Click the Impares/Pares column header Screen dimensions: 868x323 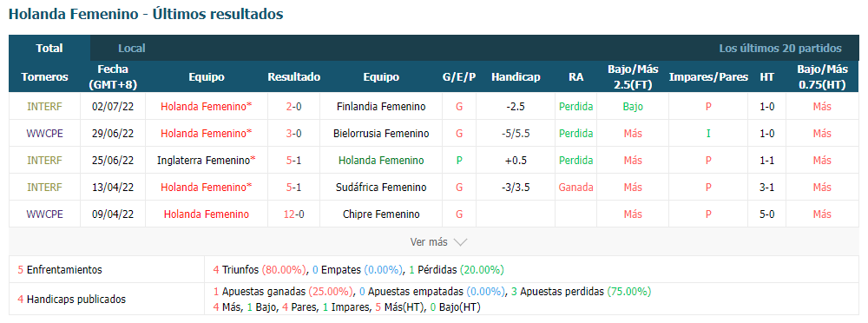[708, 77]
